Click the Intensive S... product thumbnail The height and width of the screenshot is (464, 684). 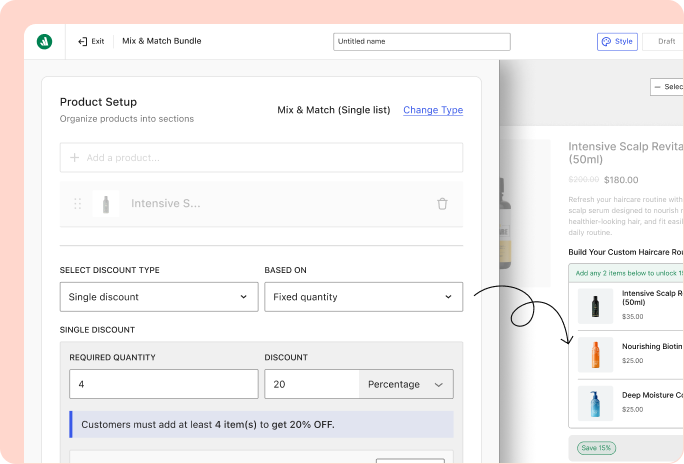pyautogui.click(x=106, y=204)
